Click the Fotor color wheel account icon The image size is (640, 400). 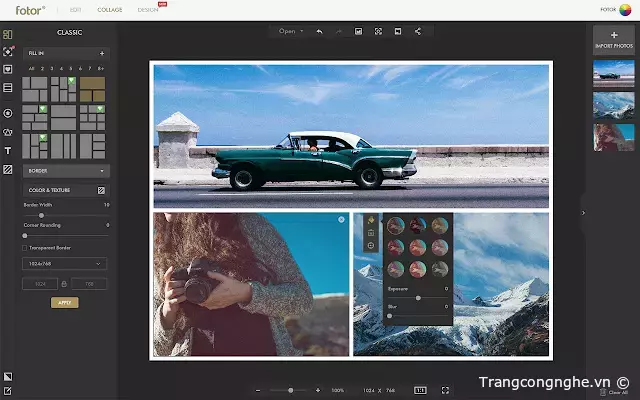[625, 10]
